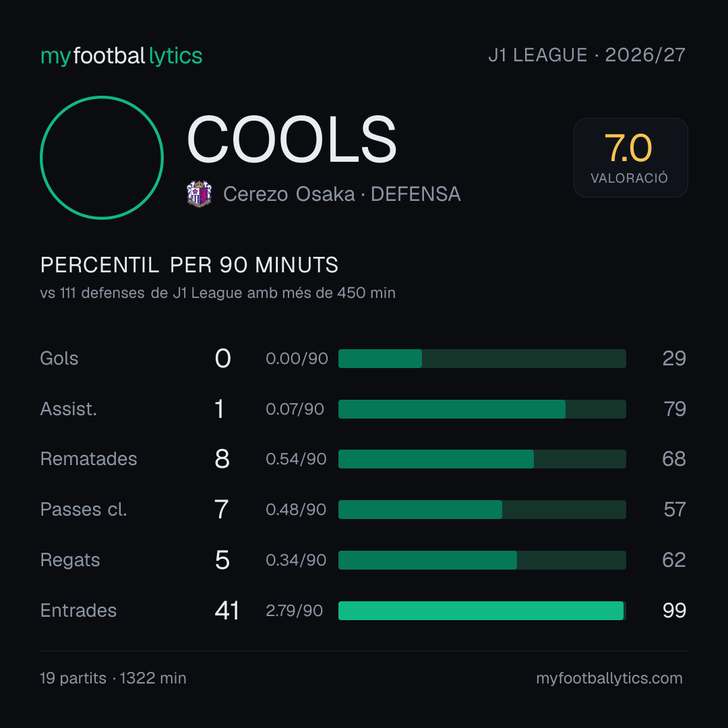Click the Passes cl. percentile bar
This screenshot has height=728, width=728.
pyautogui.click(x=482, y=510)
